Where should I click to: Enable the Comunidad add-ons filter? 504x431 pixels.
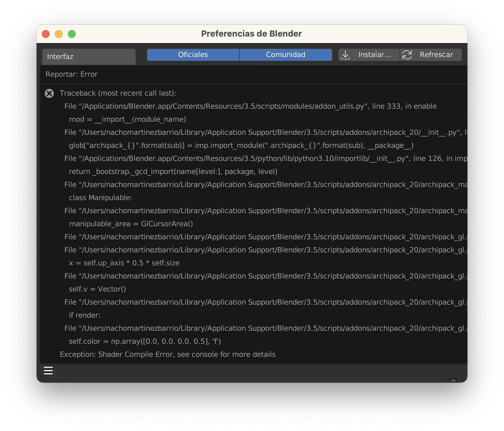(286, 55)
